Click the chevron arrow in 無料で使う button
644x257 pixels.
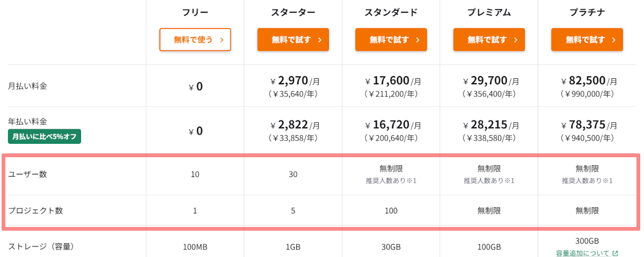tap(222, 40)
